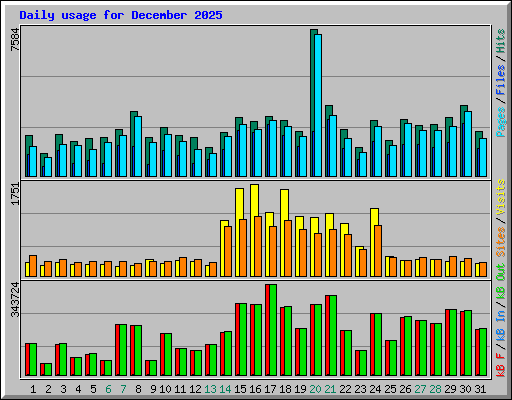
Task: Click day label 3 on the x-axis
Action: 63,389
